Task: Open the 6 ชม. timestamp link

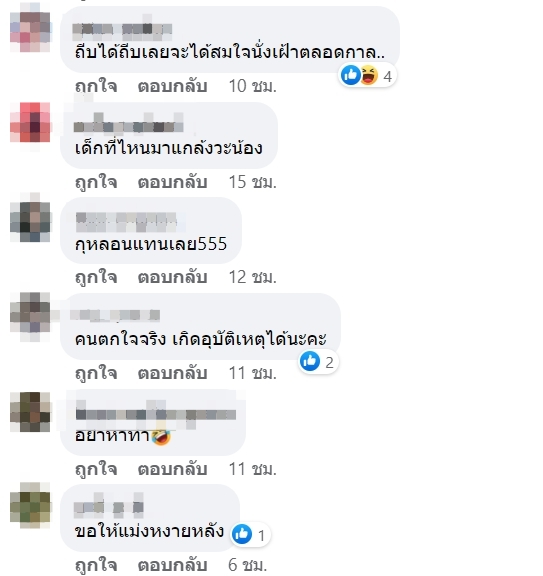Action: point(247,565)
